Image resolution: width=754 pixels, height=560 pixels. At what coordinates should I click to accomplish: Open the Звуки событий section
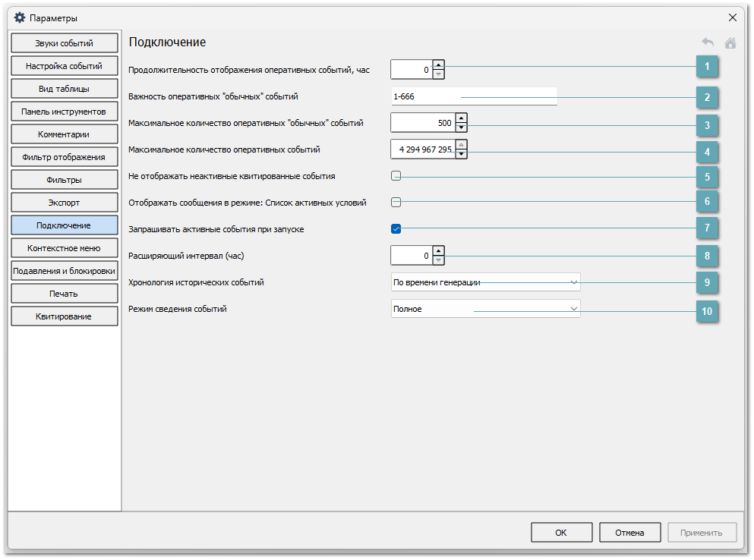(x=65, y=43)
